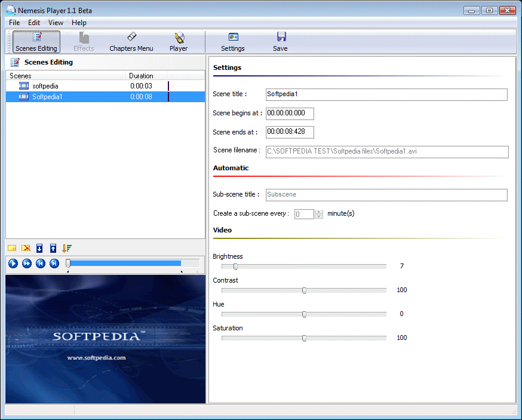
Task: Click the Hue slider handle
Action: [304, 314]
